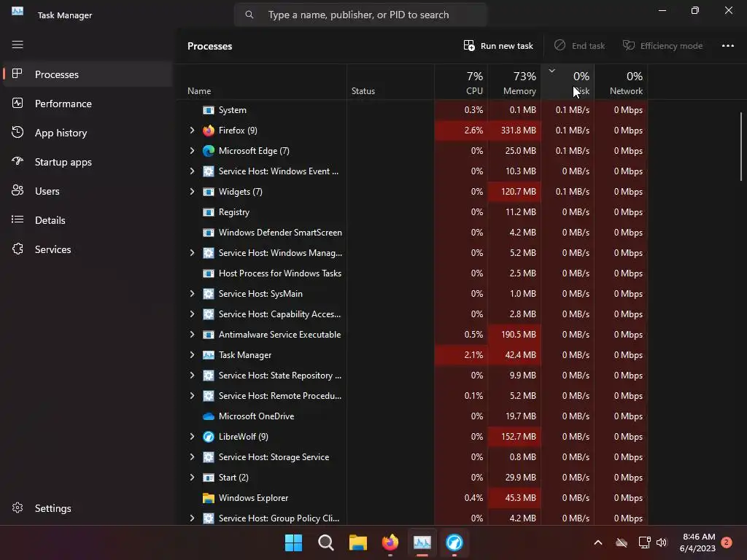This screenshot has height=560, width=747.
Task: Click the Task Manager process row icon
Action: coord(209,355)
